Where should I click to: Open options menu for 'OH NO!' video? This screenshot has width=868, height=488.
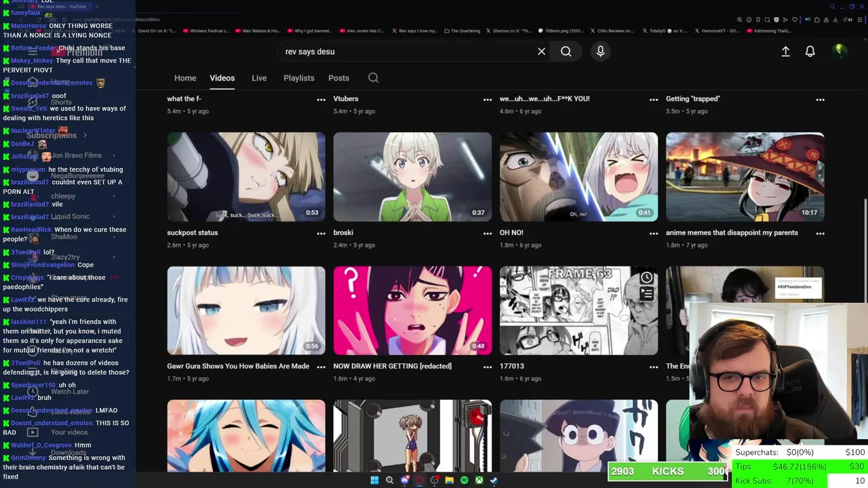[x=654, y=233]
